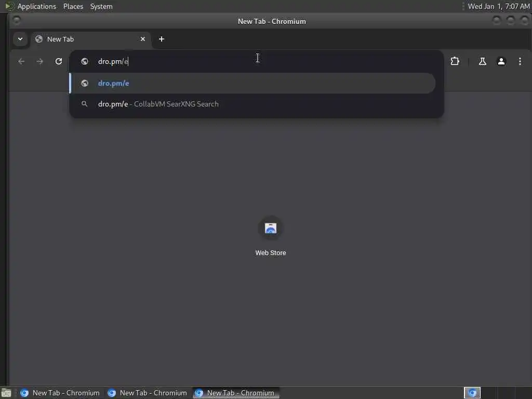
Task: Open the Extensions puzzle icon
Action: [x=455, y=61]
